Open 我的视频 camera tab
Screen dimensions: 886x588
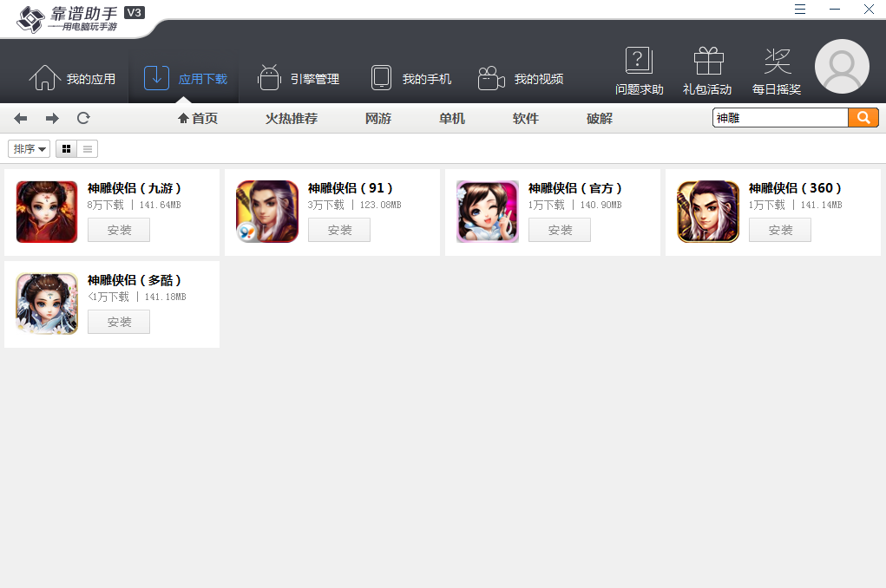click(521, 79)
